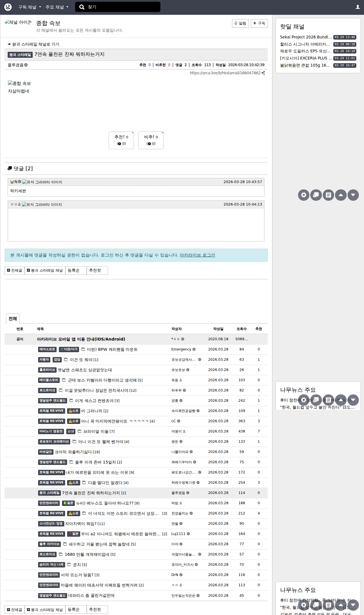Upvote the post with 추천! button
Viewport: 364px width, 615px height.
(x=121, y=140)
